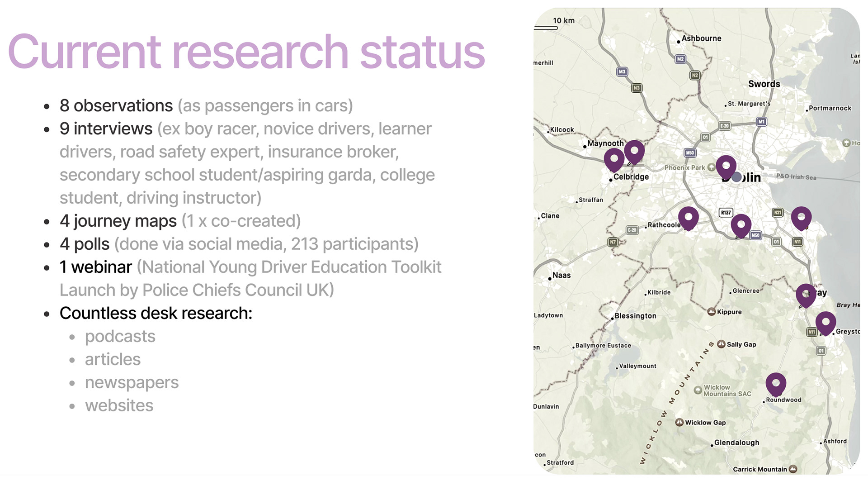Click the 10 km scale bar
The image size is (868, 481).
546,28
